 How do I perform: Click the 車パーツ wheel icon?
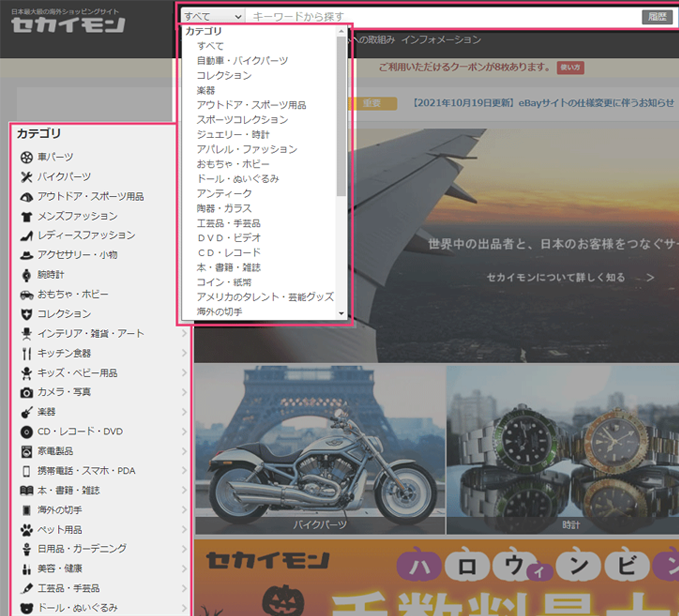(x=26, y=157)
